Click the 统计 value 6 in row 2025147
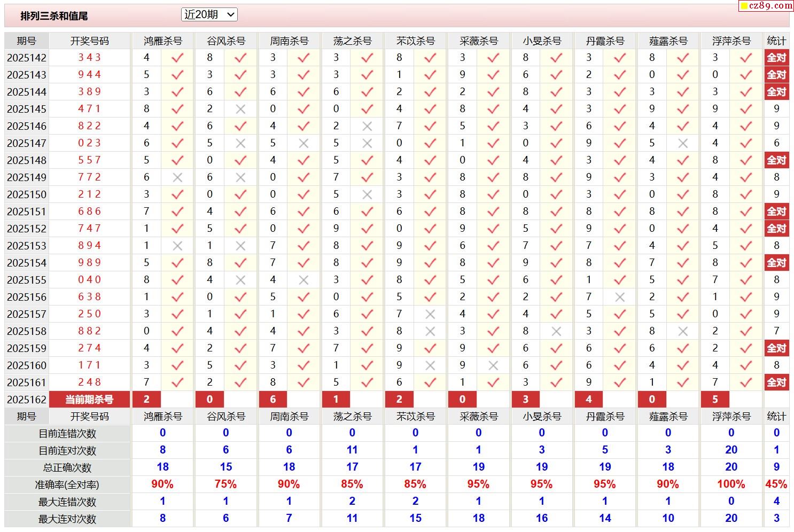The width and height of the screenshot is (794, 532). pos(776,143)
